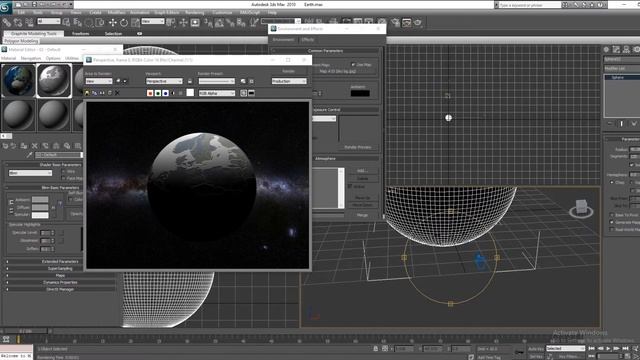Click the Select by Name toolbar icon
The image size is (640, 360).
[x=78, y=23]
